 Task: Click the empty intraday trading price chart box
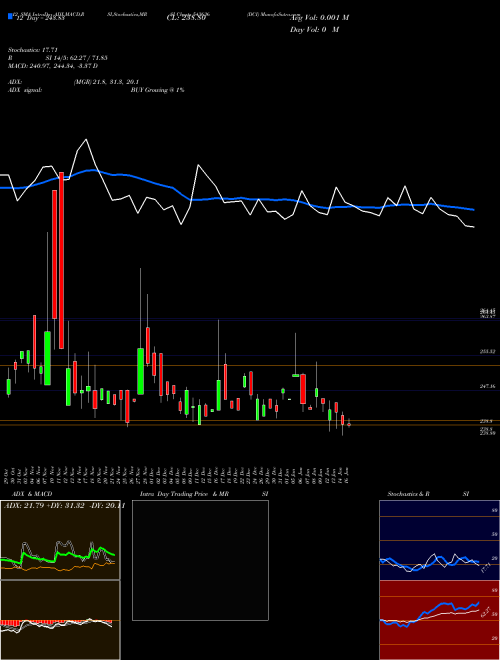[x=200, y=560]
